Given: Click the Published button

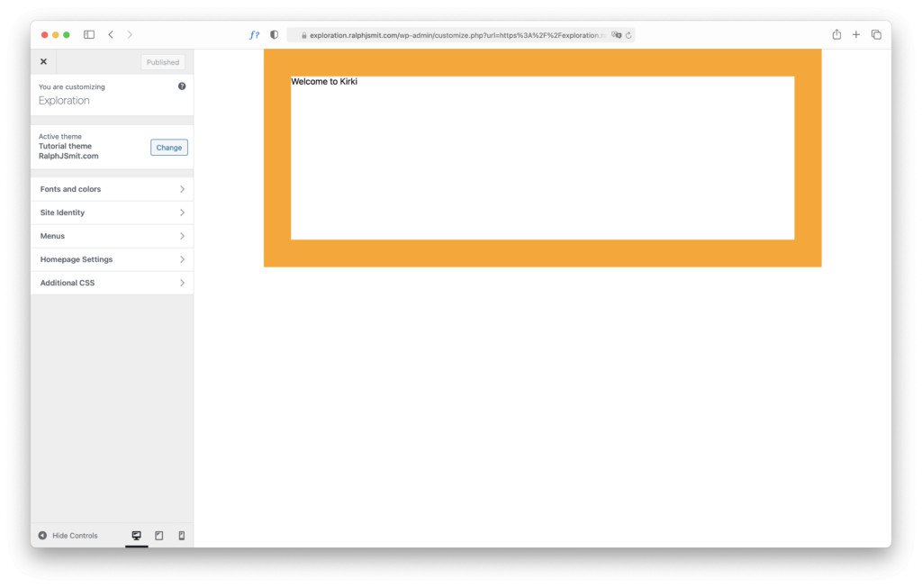Looking at the screenshot, I should pos(163,61).
